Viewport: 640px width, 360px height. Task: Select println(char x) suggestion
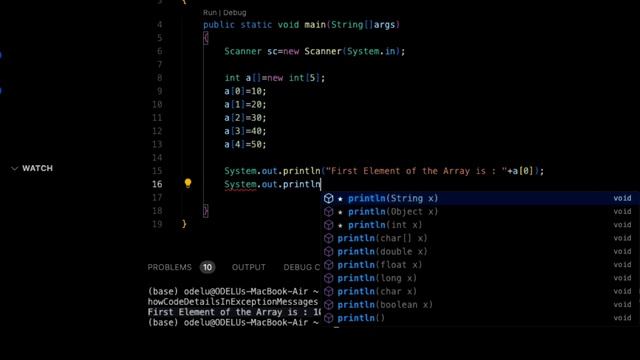point(480,291)
